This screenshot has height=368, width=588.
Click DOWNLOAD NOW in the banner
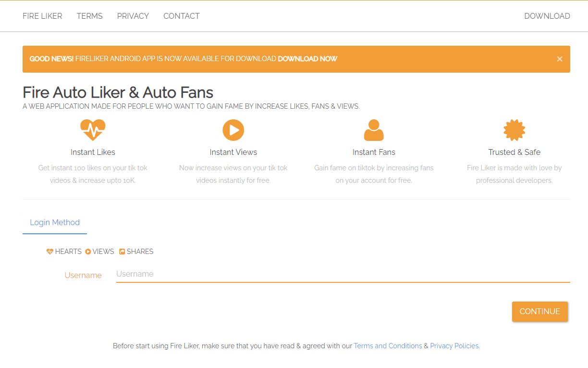[307, 59]
